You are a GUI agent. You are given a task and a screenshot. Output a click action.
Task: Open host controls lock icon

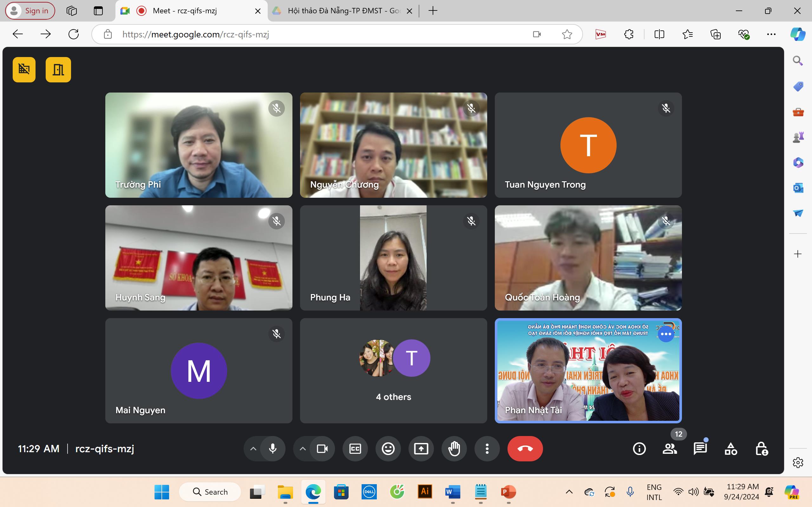click(x=761, y=449)
